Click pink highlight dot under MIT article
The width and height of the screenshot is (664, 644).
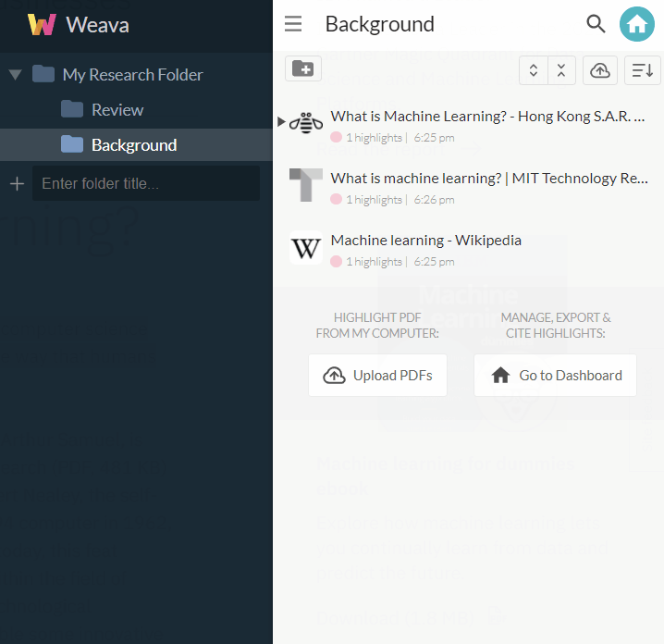coord(337,199)
